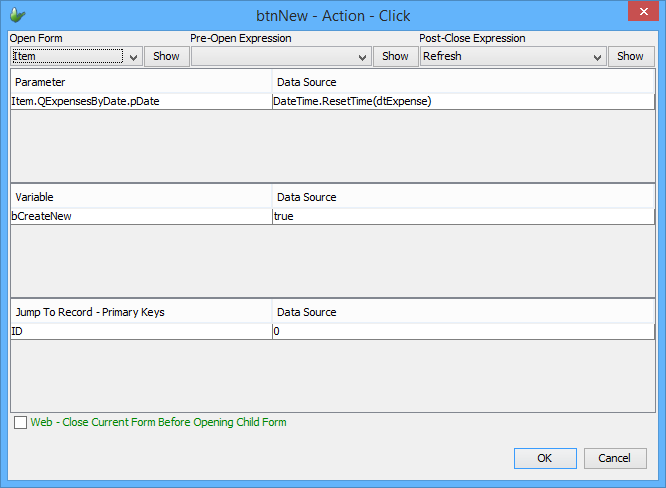
Task: Select the Item.QExpensesByDate.pDate parameter cell
Action: click(140, 101)
